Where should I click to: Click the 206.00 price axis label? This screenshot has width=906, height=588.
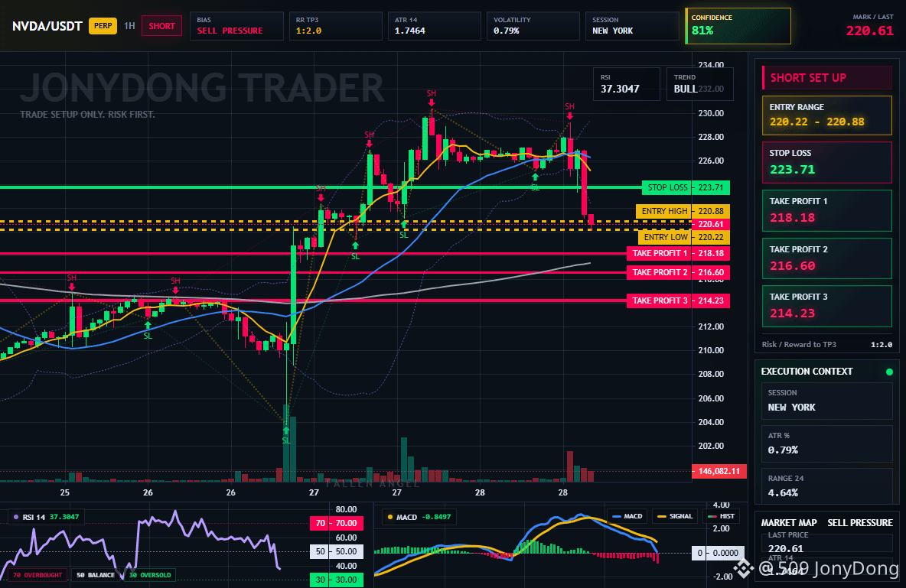click(711, 398)
